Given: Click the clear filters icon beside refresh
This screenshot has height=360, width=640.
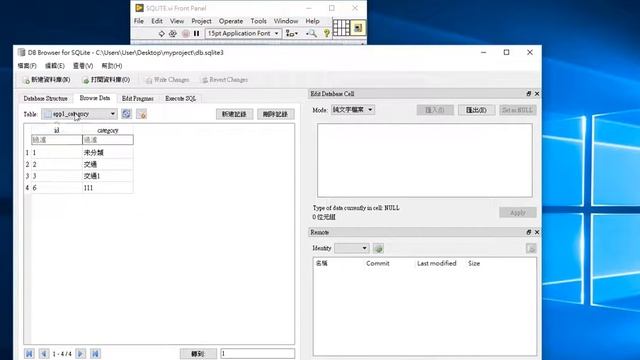Looking at the screenshot, I should point(142,114).
